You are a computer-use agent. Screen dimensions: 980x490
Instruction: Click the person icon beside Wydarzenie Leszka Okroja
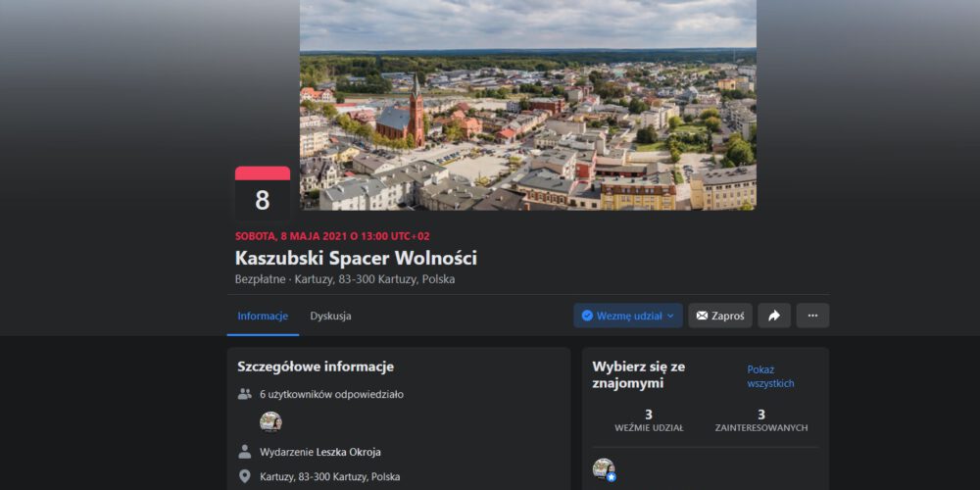click(x=244, y=452)
